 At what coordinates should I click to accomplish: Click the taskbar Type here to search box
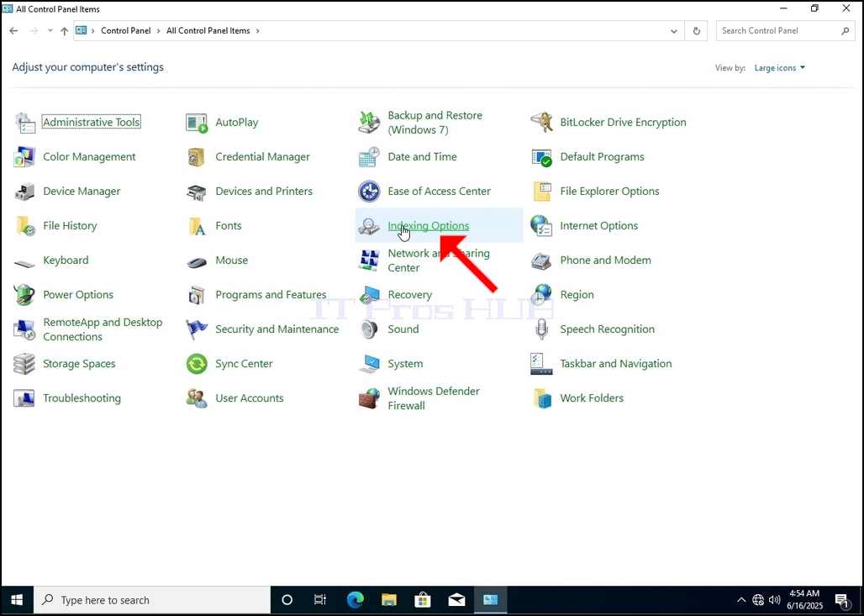(152, 600)
